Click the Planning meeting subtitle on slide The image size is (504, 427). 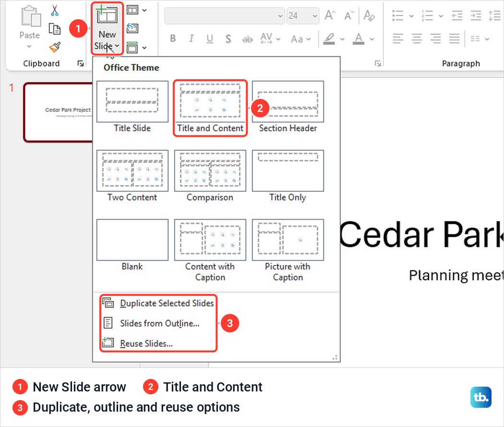click(x=456, y=276)
